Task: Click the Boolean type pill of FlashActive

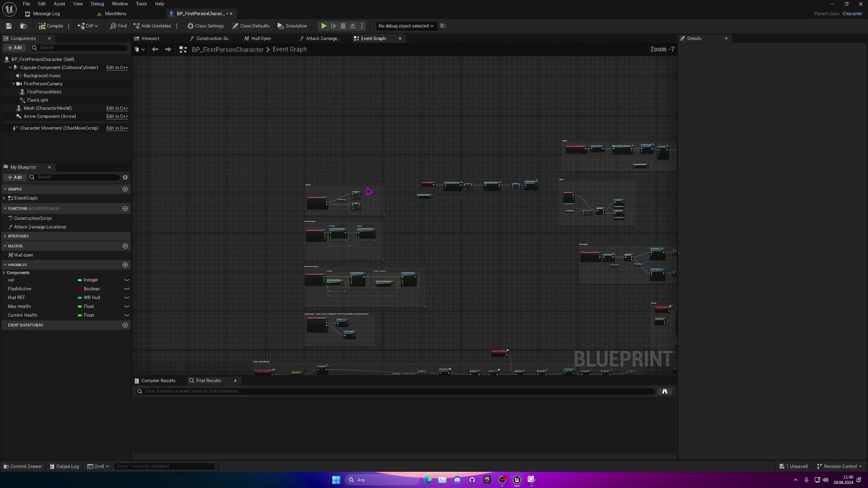Action: pyautogui.click(x=89, y=289)
